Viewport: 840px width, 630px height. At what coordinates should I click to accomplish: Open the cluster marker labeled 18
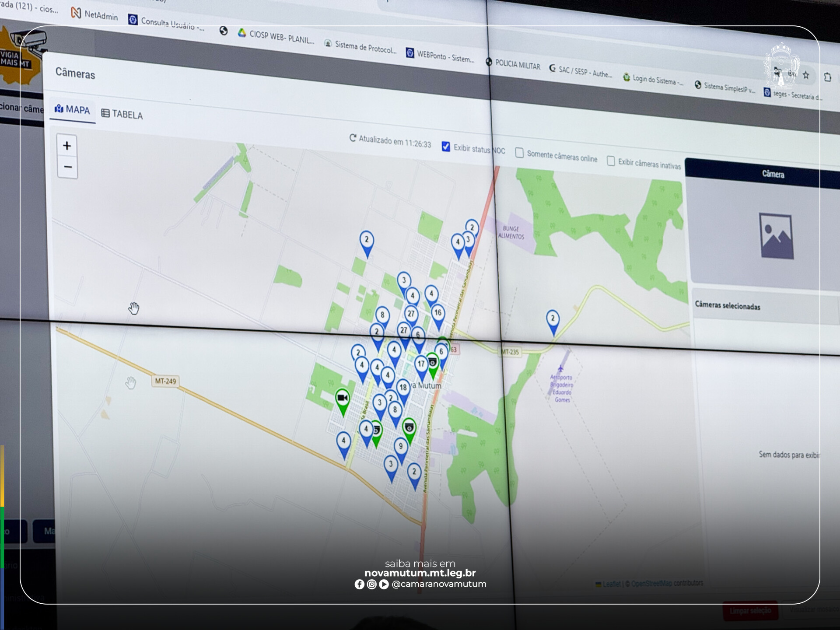coord(403,388)
